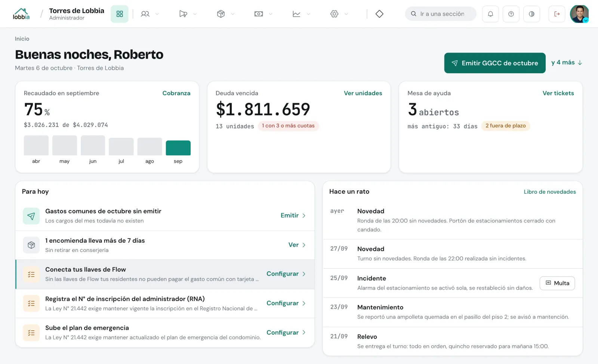The image size is (598, 364).
Task: Open the 27/09 Novedad entry
Action: pyautogui.click(x=453, y=254)
